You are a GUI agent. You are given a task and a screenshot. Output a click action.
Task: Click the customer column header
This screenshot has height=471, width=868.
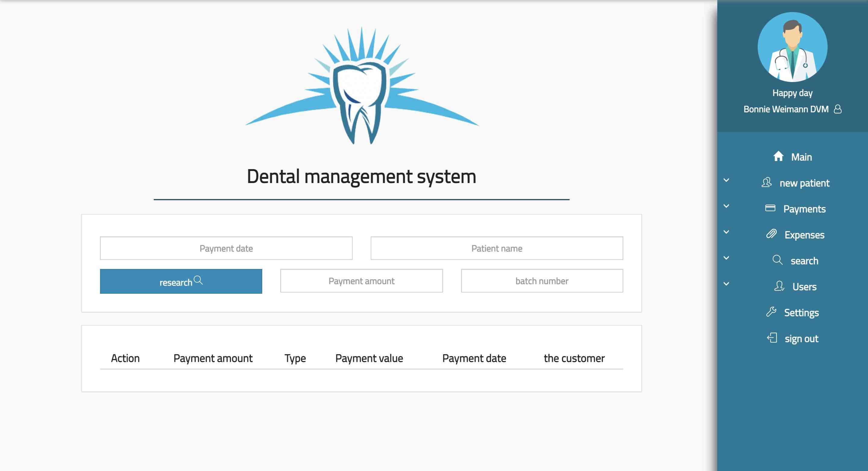click(x=574, y=358)
